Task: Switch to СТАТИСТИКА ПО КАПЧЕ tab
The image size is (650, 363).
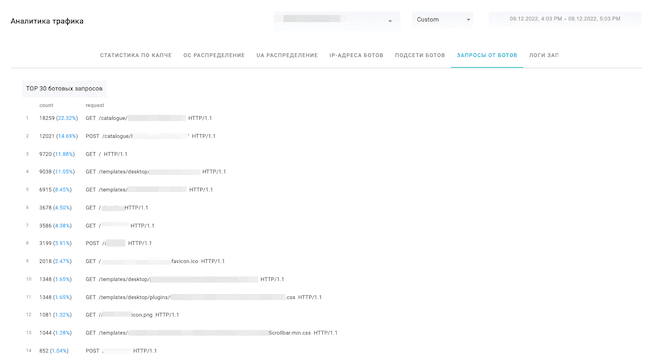Action: point(136,55)
